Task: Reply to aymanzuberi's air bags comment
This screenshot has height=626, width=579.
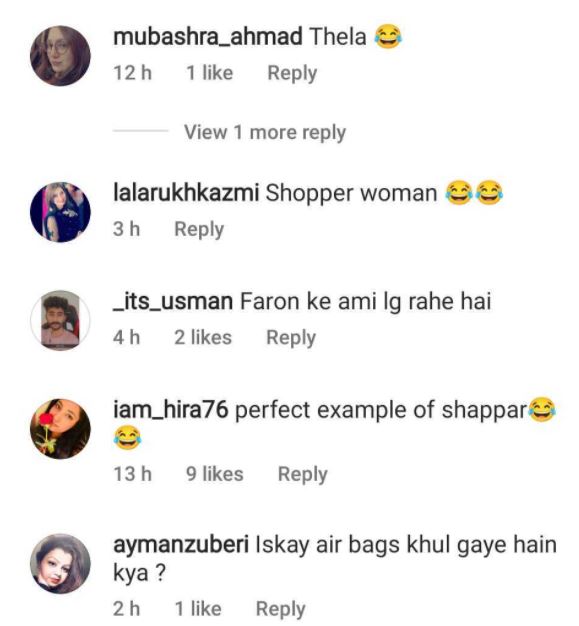Action: (280, 609)
